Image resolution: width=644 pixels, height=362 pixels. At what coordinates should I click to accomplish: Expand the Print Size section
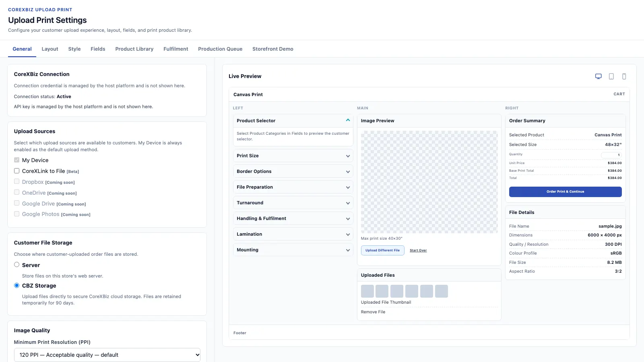tap(293, 156)
